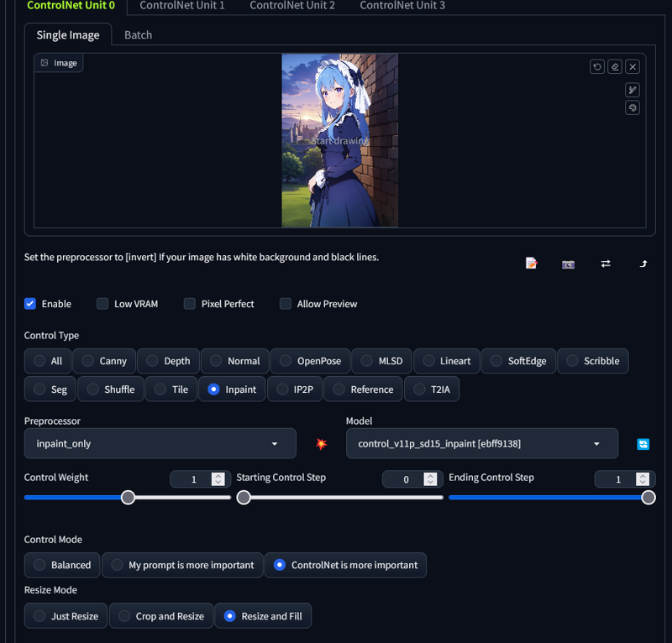Viewport: 672px width, 643px height.
Task: Click the Image label icon
Action: tap(45, 63)
